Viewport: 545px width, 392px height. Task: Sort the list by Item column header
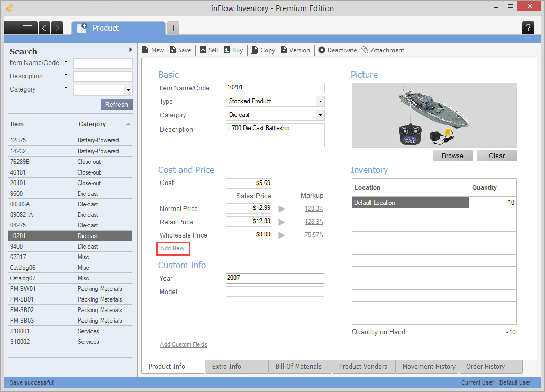[17, 124]
